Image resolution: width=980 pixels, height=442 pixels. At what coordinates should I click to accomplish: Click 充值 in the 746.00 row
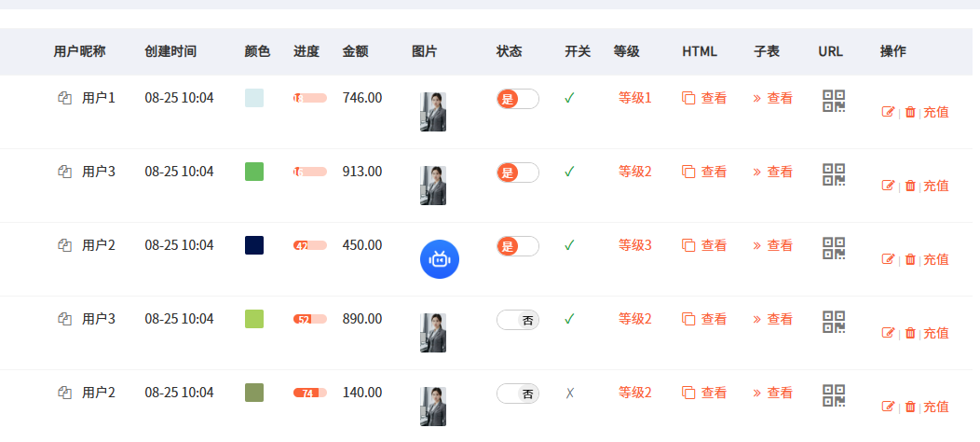coord(935,112)
